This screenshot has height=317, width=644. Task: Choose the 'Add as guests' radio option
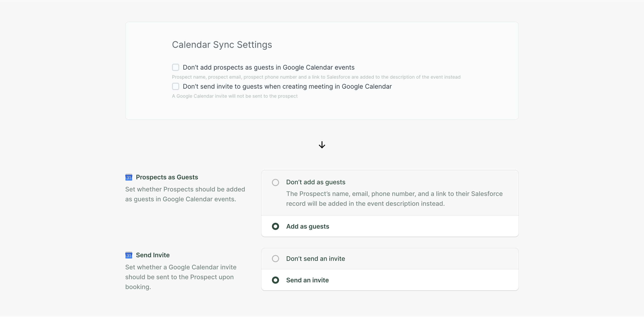click(x=275, y=226)
